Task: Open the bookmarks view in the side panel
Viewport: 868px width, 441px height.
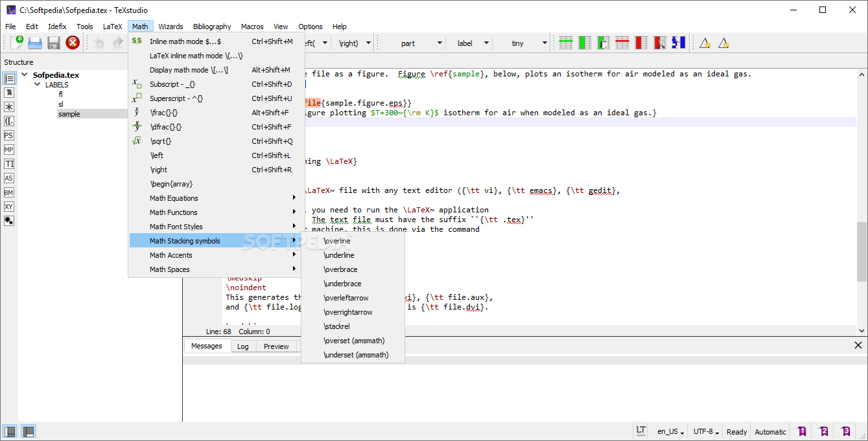Action: pos(9,93)
